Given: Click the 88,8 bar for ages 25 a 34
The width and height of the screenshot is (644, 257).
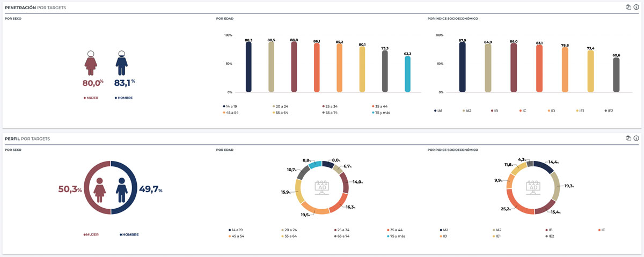Looking at the screenshot, I should (x=294, y=67).
